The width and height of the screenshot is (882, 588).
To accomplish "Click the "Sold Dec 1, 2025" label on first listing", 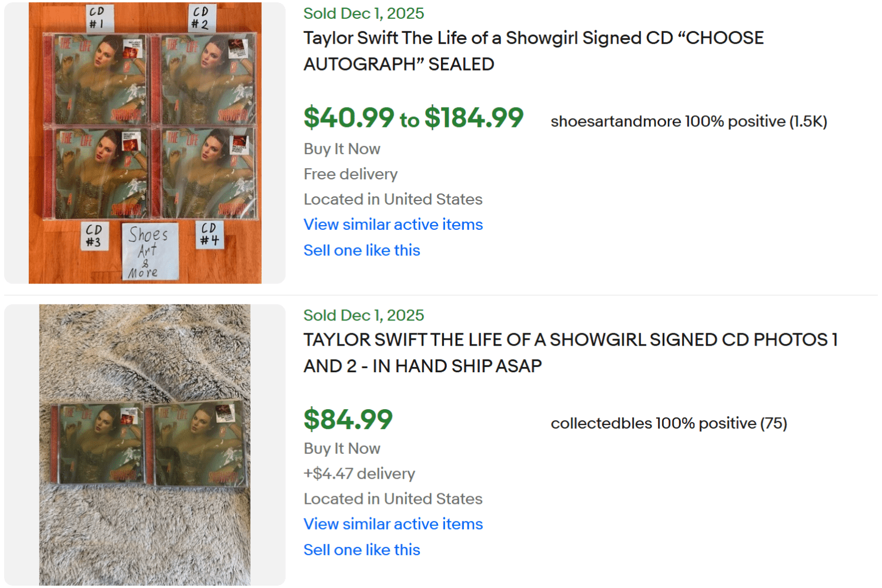I will (363, 14).
